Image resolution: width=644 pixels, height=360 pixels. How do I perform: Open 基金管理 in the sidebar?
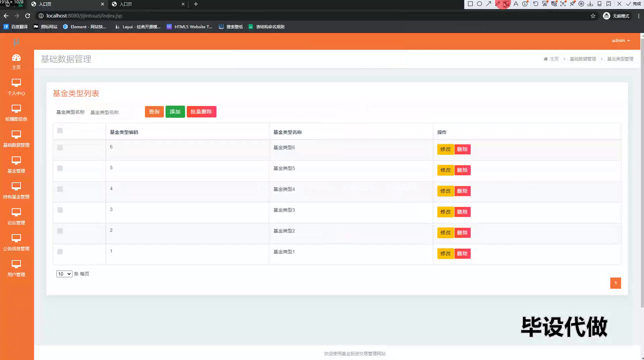tap(16, 165)
